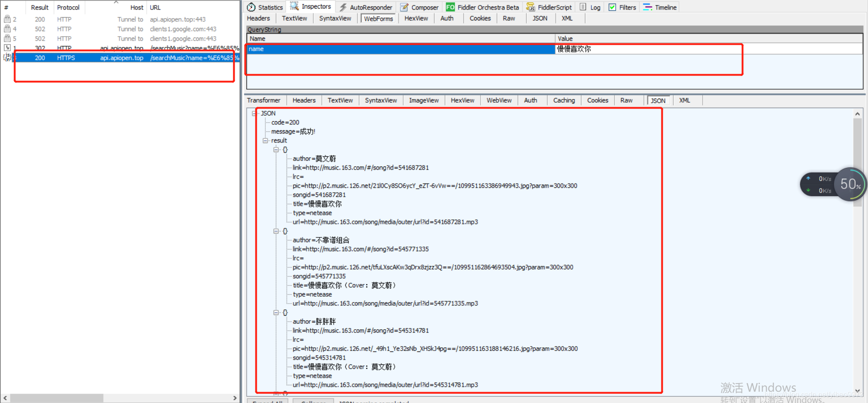The height and width of the screenshot is (403, 868).
Task: Click session list horizontal scrollbar right arrow
Action: click(235, 398)
